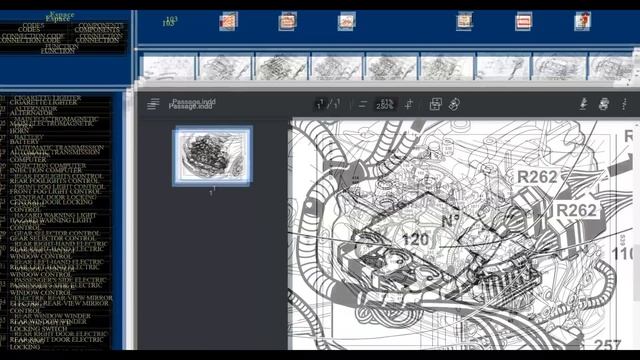Select FRONT FOG LIGHT CONTROL entry

click(56, 189)
